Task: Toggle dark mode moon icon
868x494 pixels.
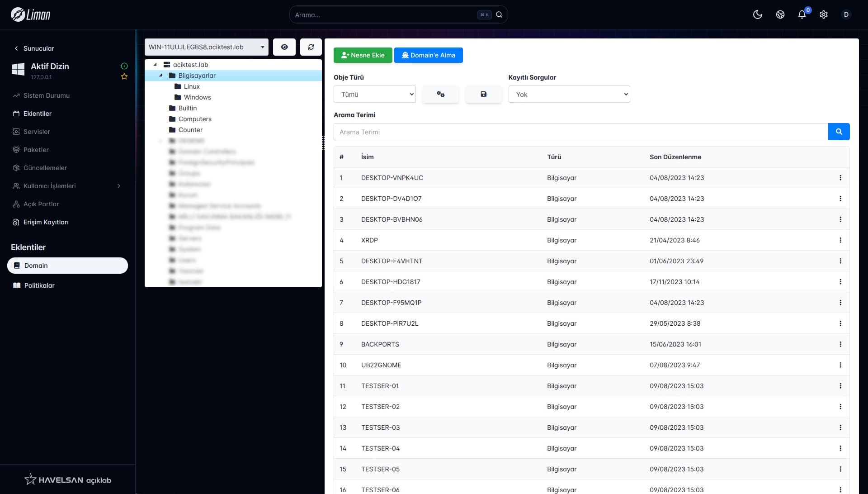Action: [758, 14]
